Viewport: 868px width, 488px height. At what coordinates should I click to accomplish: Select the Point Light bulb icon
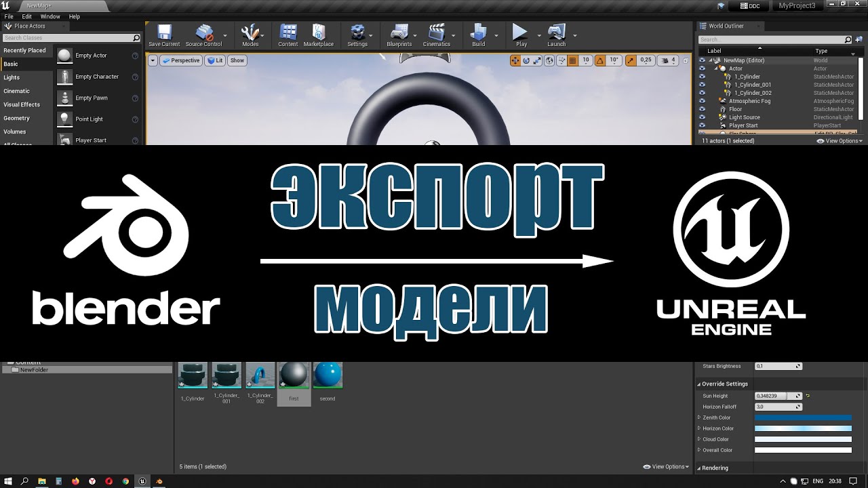[x=64, y=119]
